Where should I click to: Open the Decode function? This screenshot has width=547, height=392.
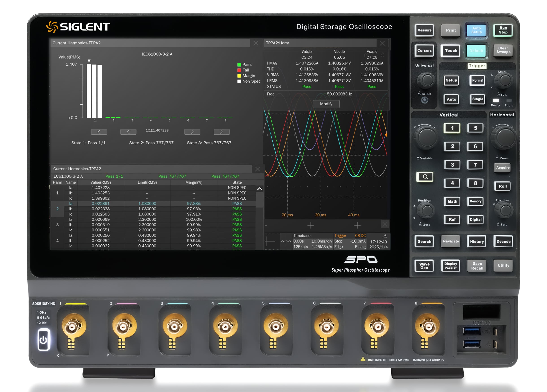[x=503, y=241]
